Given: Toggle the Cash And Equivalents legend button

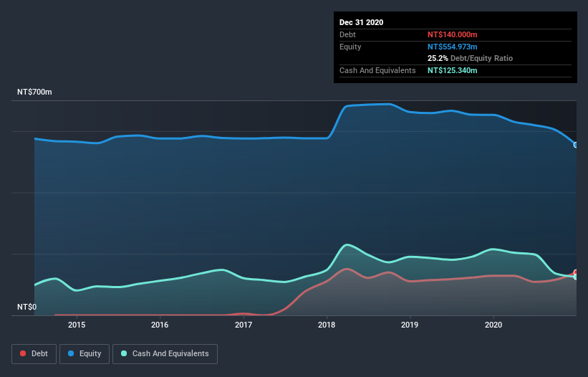Looking at the screenshot, I should [x=165, y=354].
